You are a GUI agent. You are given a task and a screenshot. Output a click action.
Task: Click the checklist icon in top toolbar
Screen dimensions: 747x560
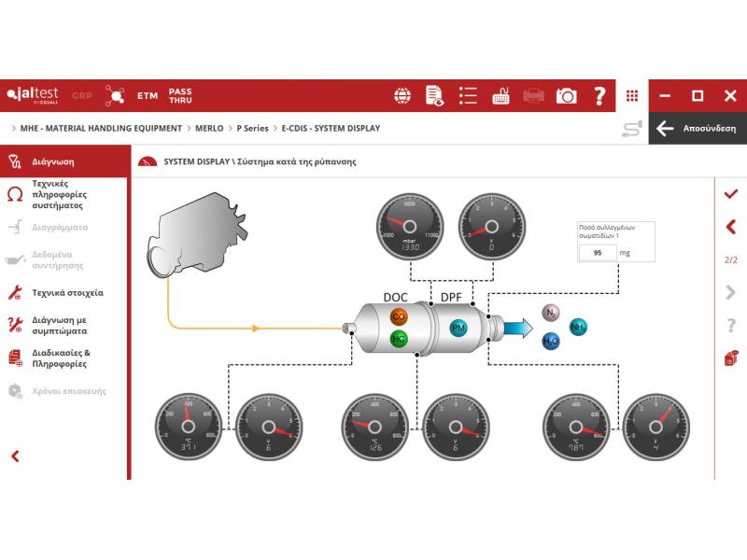point(468,96)
